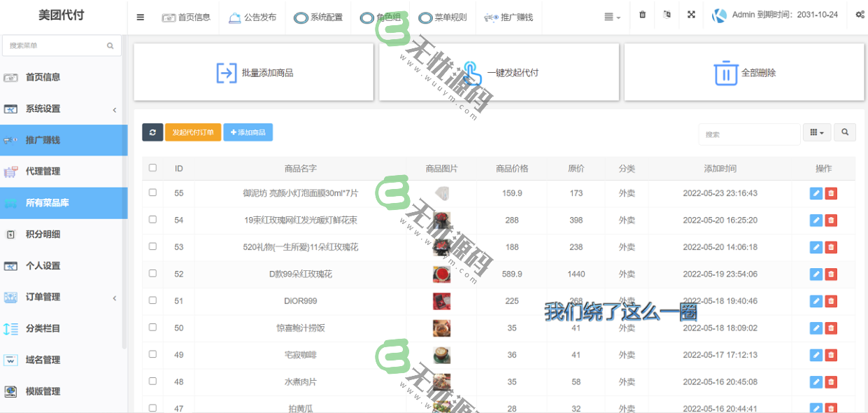Check the select-all checkbox in table header
This screenshot has height=413, width=868.
pos(152,168)
